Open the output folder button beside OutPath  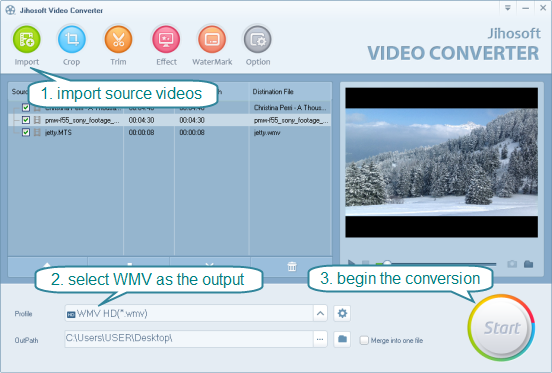pos(342,339)
